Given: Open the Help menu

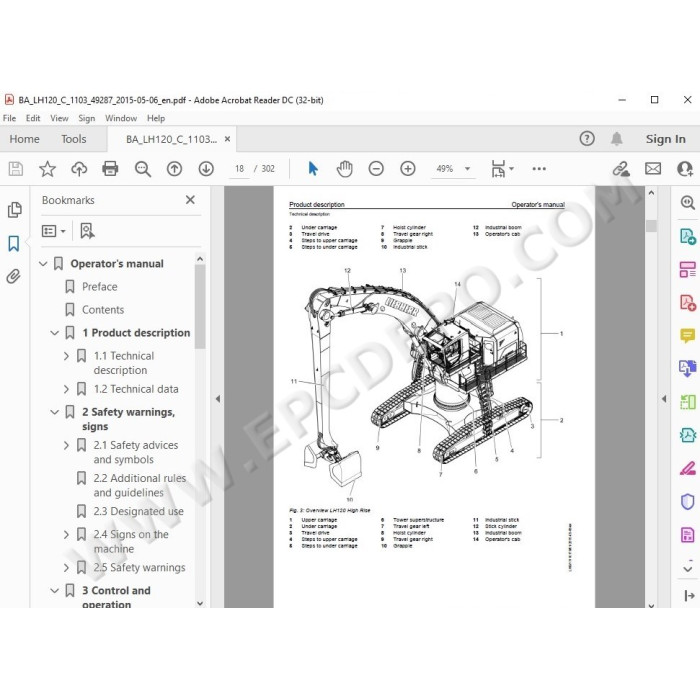Looking at the screenshot, I should coord(156,118).
